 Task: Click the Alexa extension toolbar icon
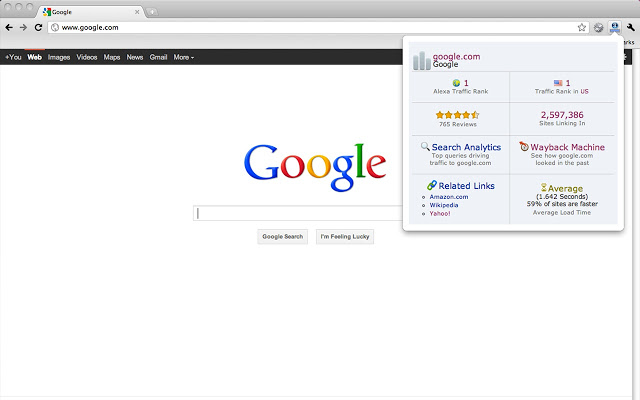[x=614, y=28]
